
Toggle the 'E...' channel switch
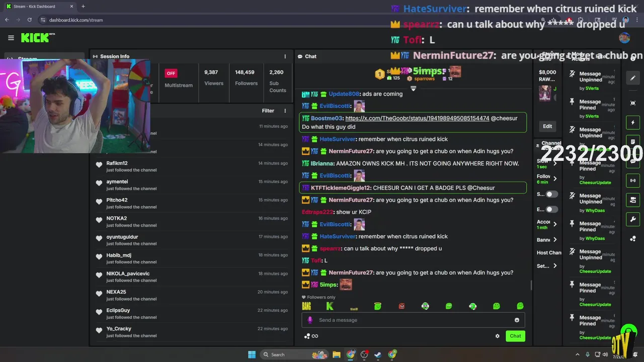pos(552,209)
